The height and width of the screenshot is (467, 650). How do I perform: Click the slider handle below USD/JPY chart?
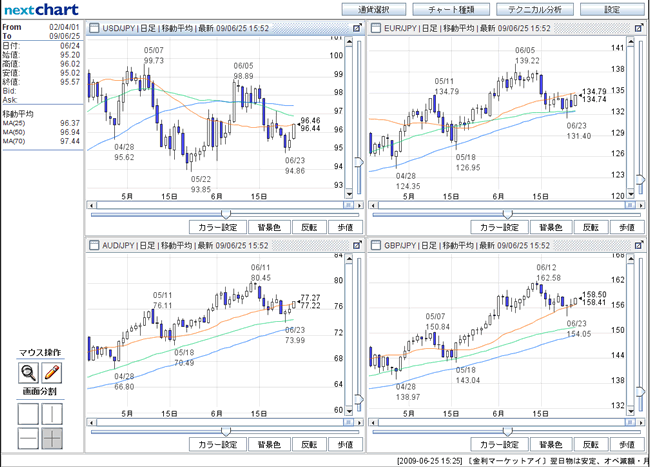(226, 214)
